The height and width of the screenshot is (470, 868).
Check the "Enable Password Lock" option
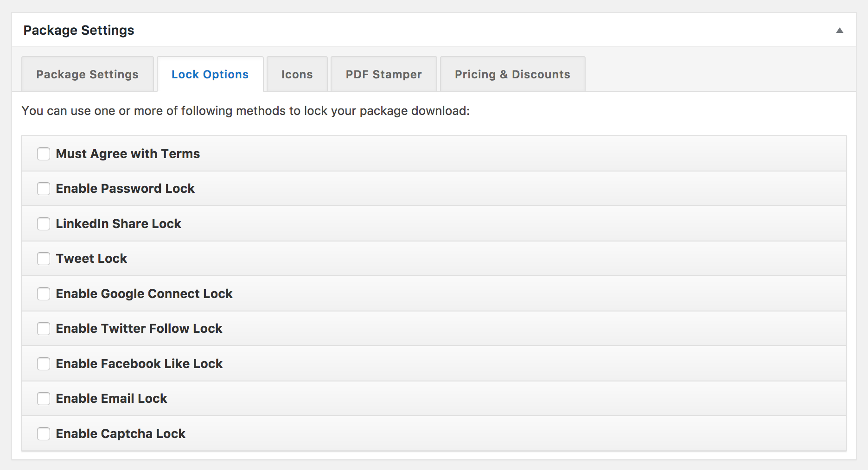click(44, 189)
